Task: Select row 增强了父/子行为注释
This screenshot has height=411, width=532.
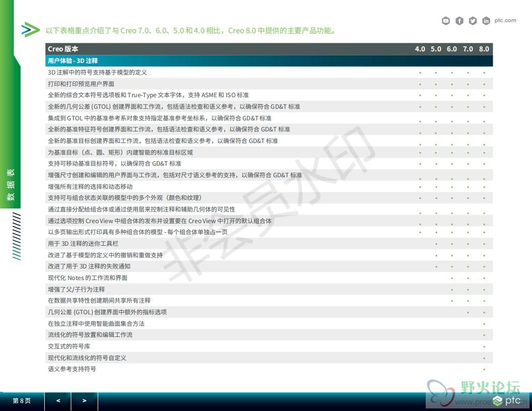Action: [269, 289]
